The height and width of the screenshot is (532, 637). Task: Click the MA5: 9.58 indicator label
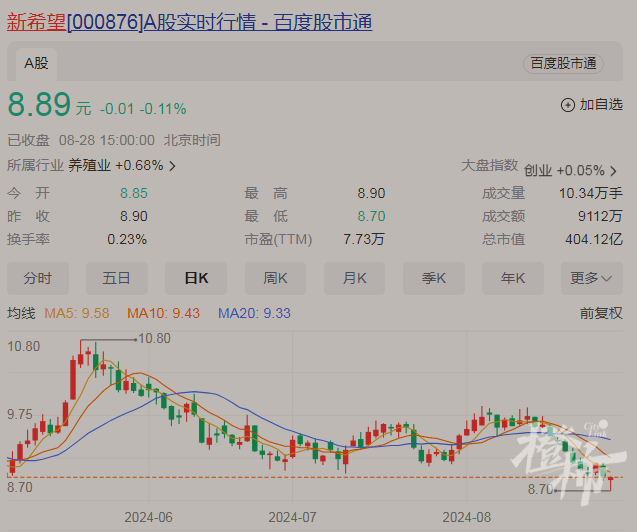(77, 314)
